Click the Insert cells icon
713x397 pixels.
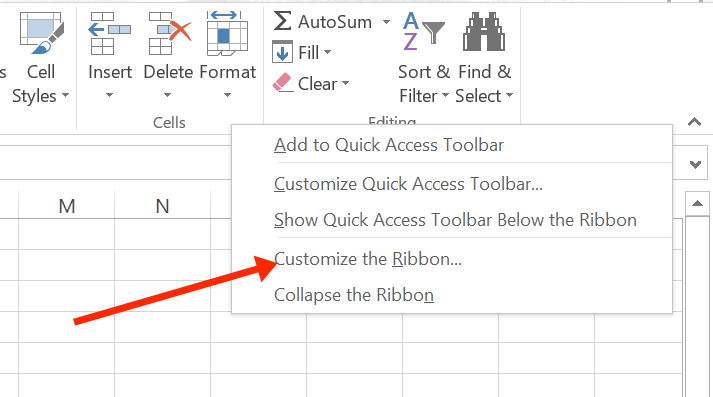(109, 33)
